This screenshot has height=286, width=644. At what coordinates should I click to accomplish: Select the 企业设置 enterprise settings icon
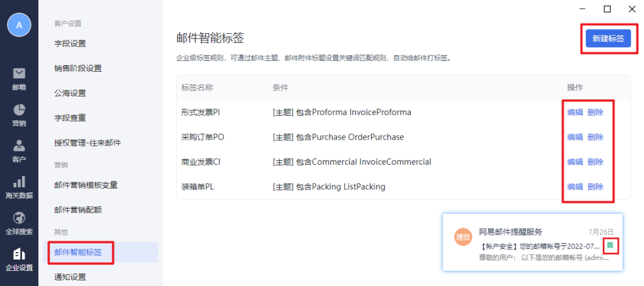pyautogui.click(x=19, y=255)
